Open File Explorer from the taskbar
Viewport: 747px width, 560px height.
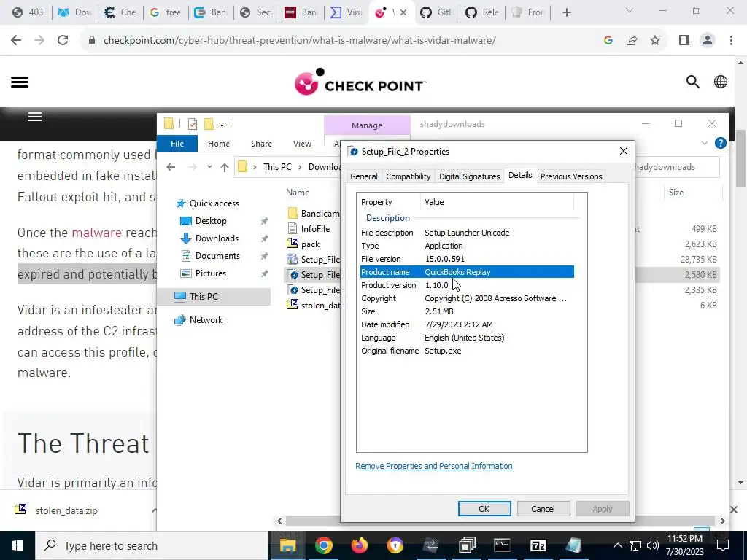click(x=287, y=545)
